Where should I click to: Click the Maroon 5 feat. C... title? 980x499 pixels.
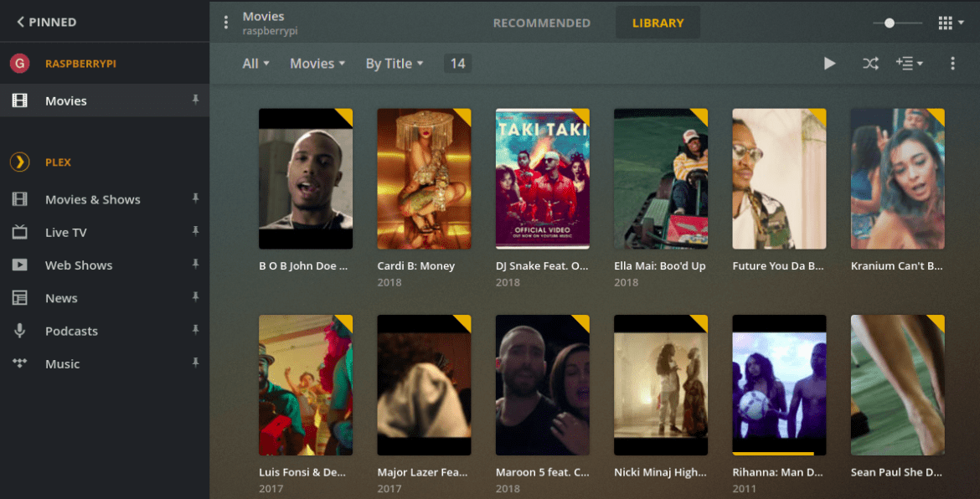543,473
